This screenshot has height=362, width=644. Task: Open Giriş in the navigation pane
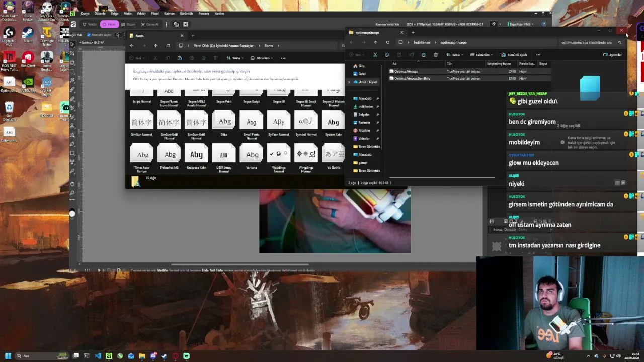tap(362, 66)
